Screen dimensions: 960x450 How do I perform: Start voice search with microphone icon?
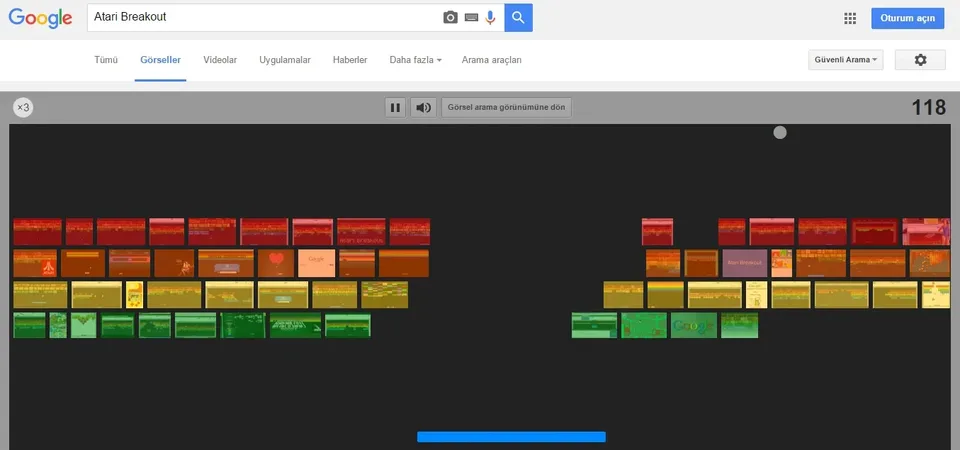point(490,18)
